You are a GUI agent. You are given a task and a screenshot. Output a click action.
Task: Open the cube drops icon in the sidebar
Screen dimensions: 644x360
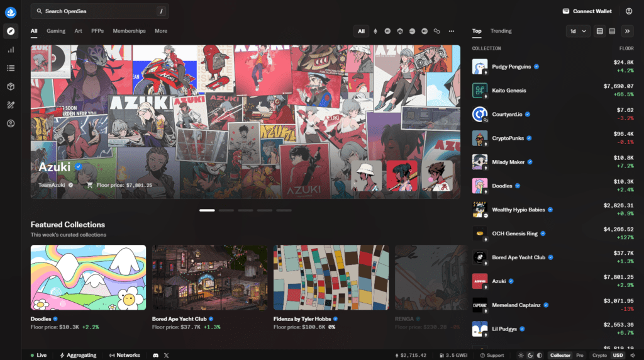[x=11, y=87]
